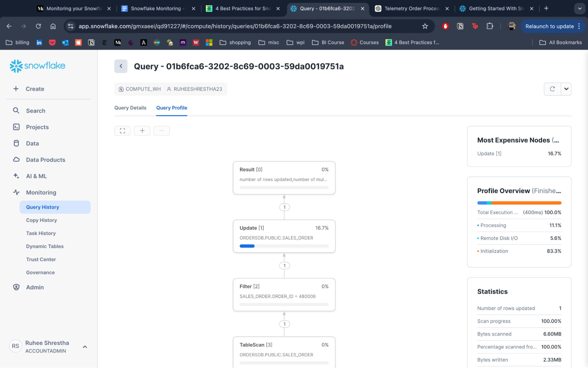Bookmark this page with the star icon
The width and height of the screenshot is (588, 368).
[x=425, y=26]
